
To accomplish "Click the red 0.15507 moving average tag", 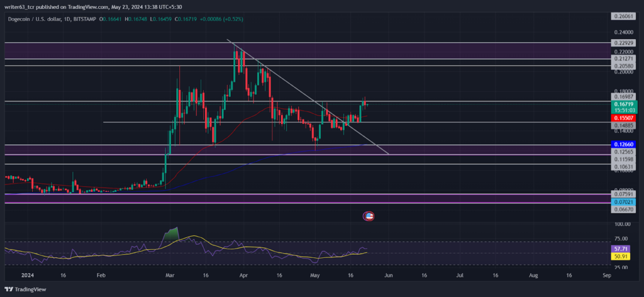I will tap(623, 118).
